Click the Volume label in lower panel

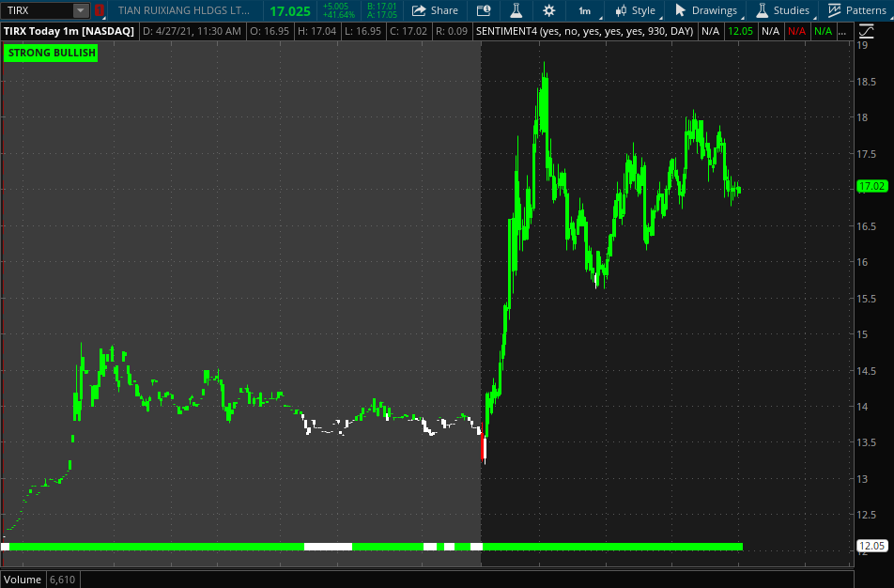click(23, 580)
